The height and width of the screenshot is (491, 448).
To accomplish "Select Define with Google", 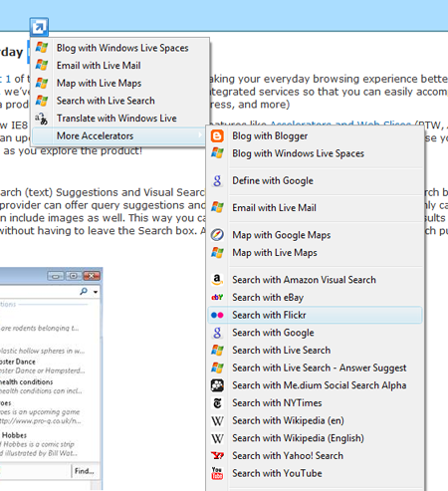I will click(315, 180).
